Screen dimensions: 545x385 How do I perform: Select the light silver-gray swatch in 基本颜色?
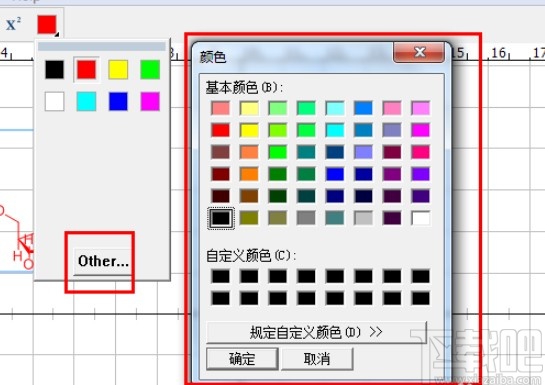point(364,218)
